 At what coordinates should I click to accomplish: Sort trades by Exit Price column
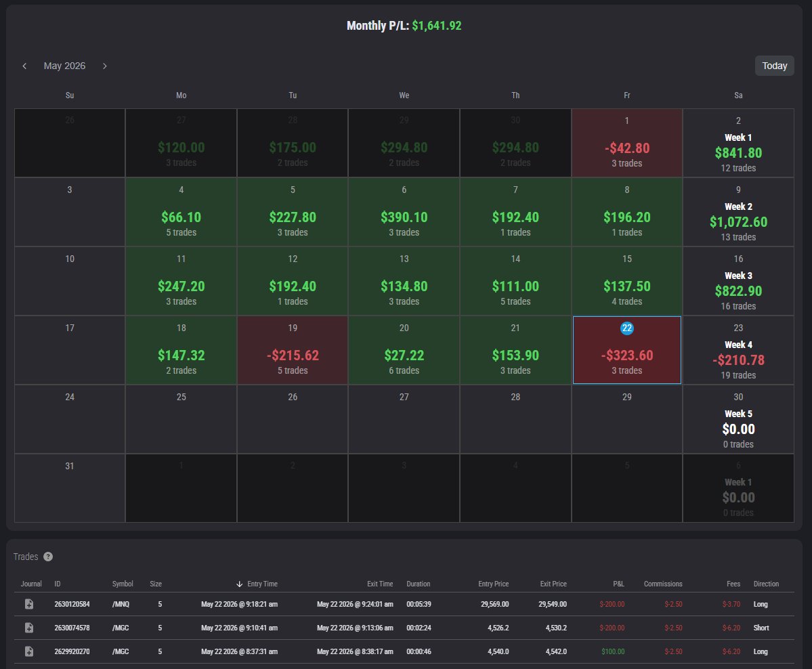point(553,584)
